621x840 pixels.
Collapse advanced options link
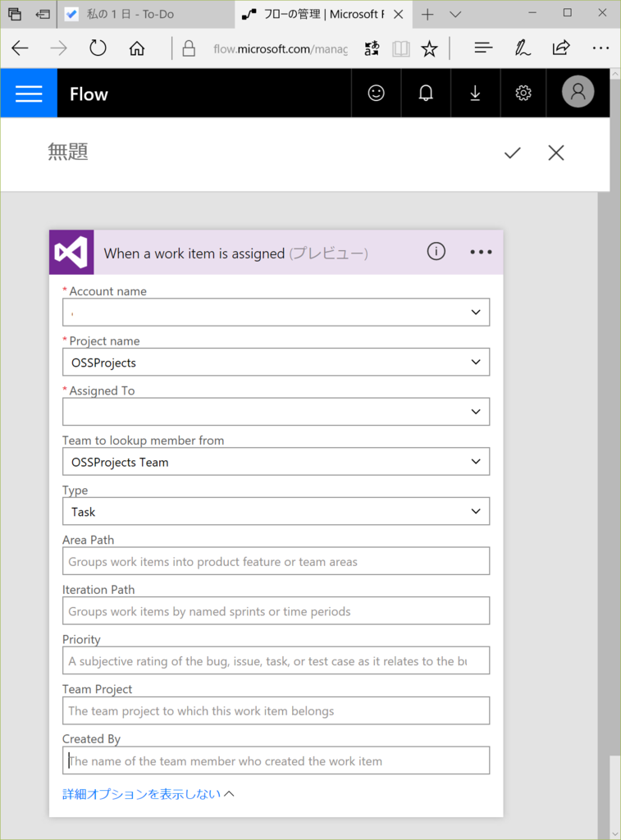148,794
